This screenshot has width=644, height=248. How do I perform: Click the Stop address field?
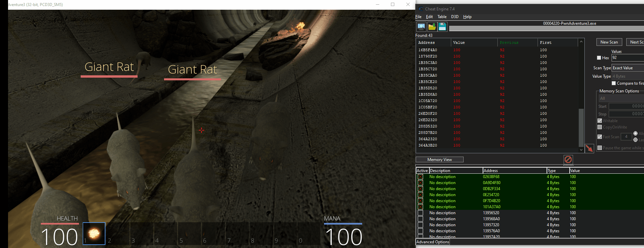[626, 114]
